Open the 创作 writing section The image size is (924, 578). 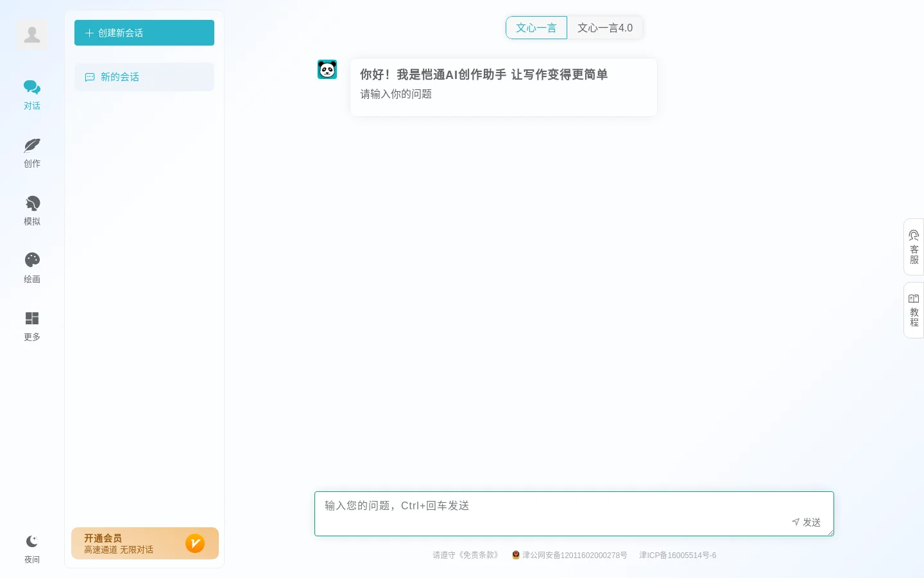32,152
